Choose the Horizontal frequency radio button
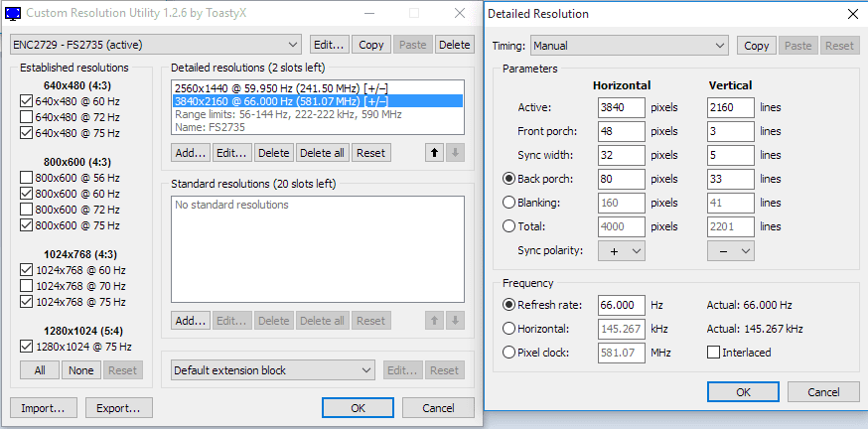The height and width of the screenshot is (429, 868). [x=508, y=329]
